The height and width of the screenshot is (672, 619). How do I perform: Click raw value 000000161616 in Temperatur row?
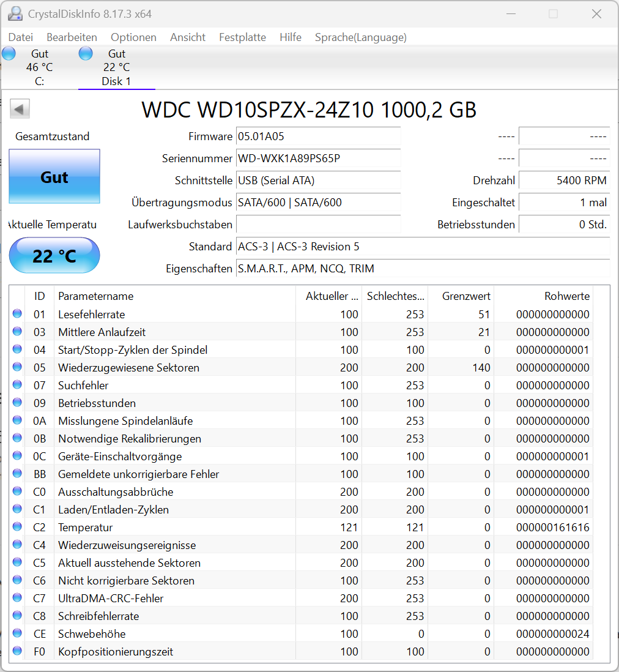(552, 527)
